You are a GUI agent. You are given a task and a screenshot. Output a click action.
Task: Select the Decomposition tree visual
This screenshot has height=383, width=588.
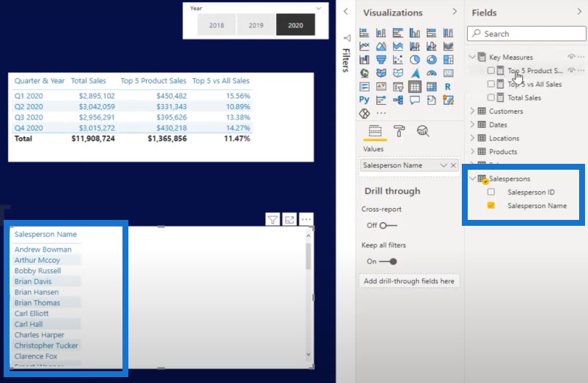(398, 100)
